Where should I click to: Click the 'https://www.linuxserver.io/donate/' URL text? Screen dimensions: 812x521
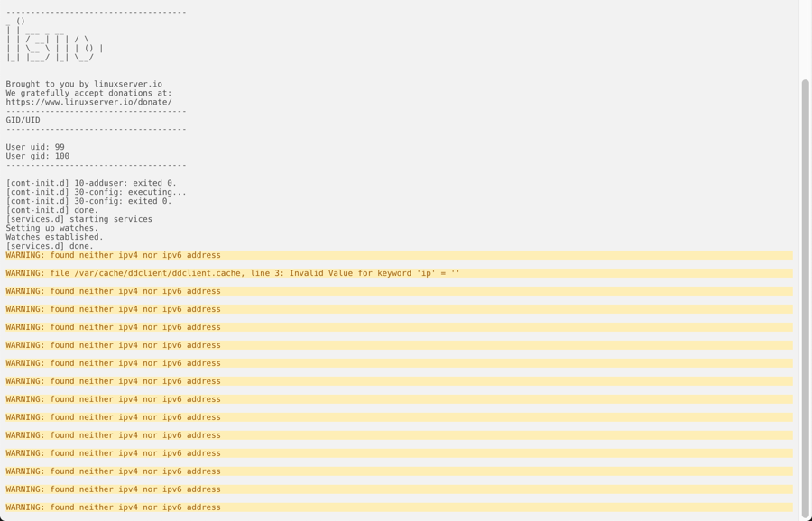click(x=88, y=102)
